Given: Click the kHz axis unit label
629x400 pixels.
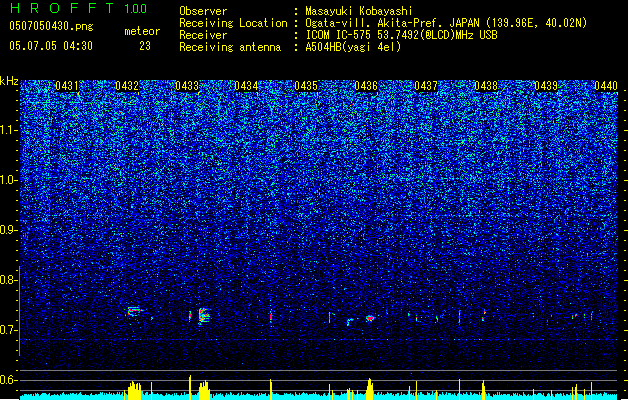Looking at the screenshot, I should [9, 81].
